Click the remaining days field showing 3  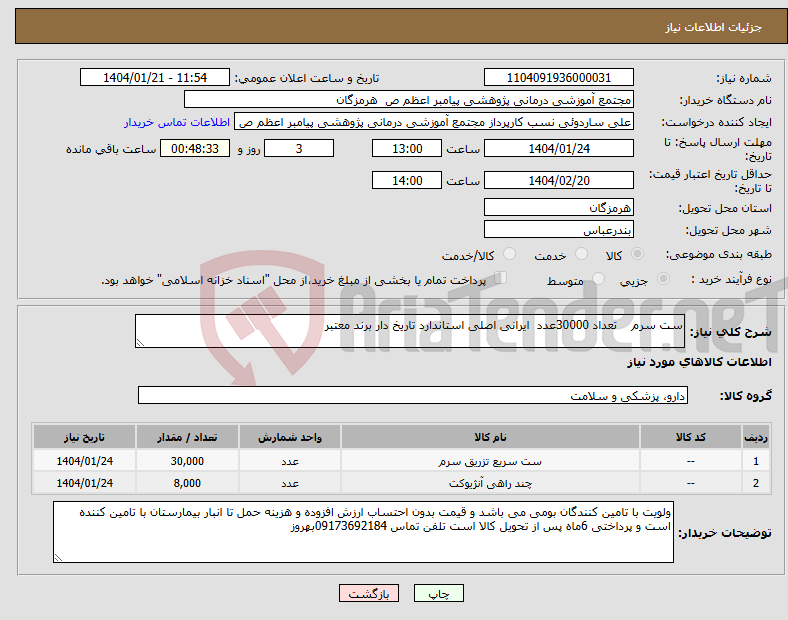tap(299, 148)
